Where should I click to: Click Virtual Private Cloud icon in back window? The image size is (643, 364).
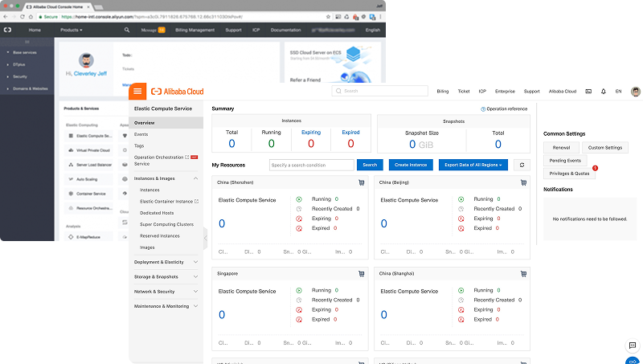[71, 150]
